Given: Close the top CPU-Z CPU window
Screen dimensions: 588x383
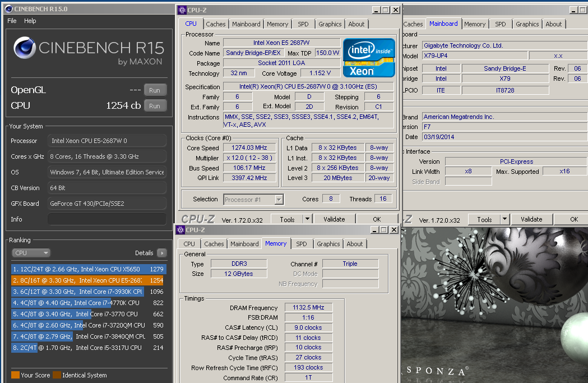Looking at the screenshot, I should 396,10.
